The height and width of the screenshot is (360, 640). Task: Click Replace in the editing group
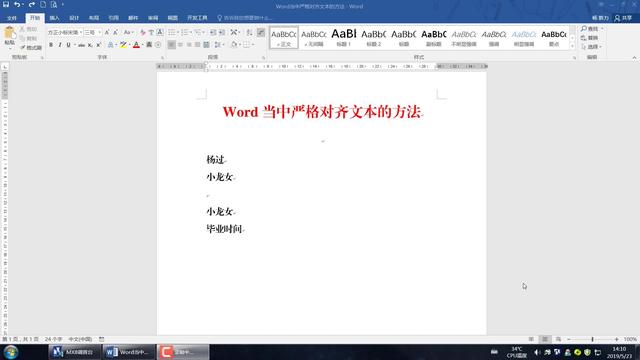point(590,38)
